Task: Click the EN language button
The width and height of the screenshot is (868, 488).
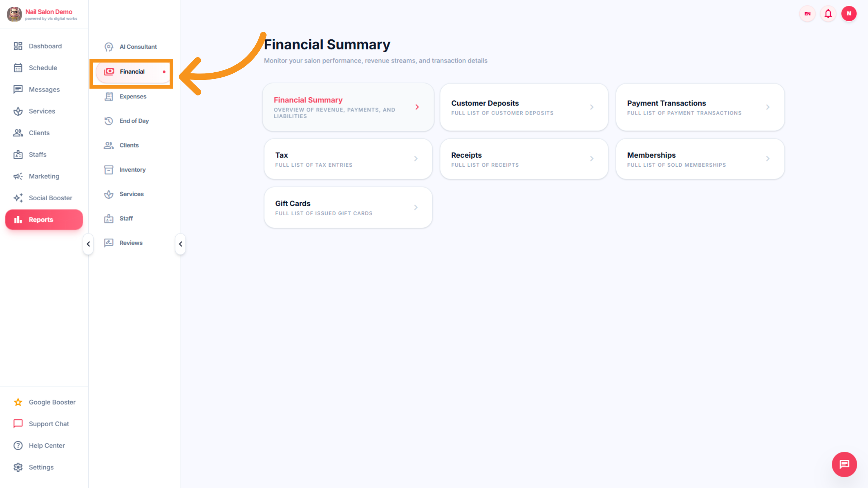Action: click(x=807, y=13)
